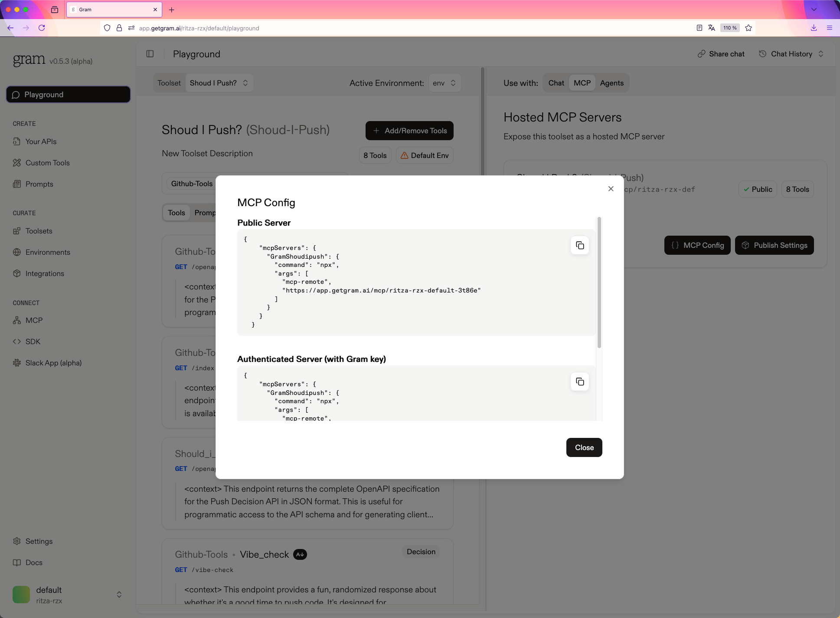
Task: Expand Chat History dropdown
Action: [791, 54]
